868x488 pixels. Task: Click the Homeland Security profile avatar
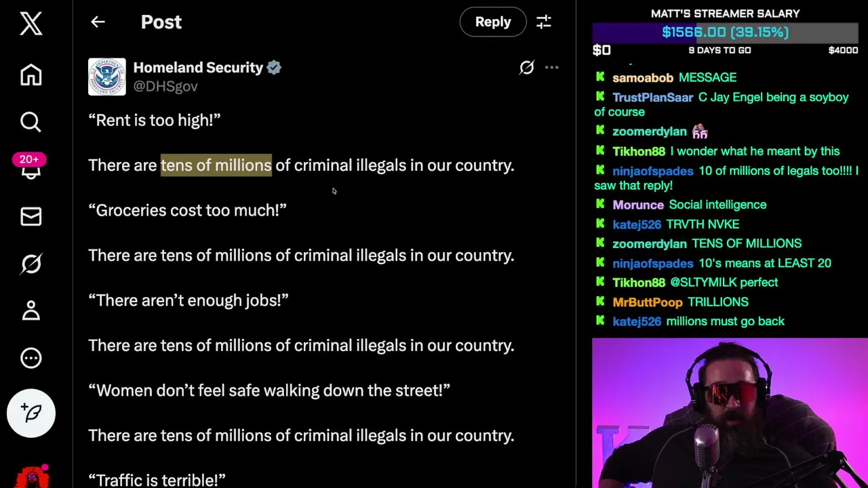107,77
